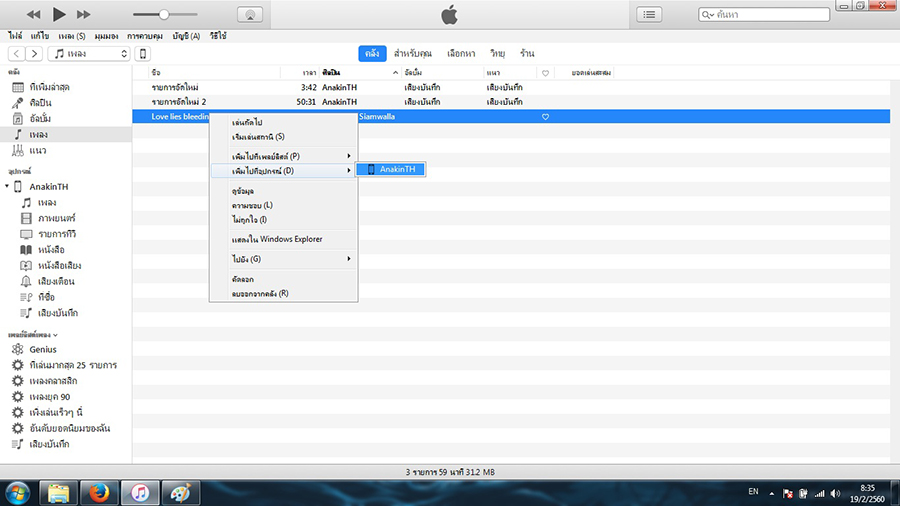Viewport: 900px width, 506px height.
Task: Open the บัญชี (A) menu
Action: click(x=186, y=36)
